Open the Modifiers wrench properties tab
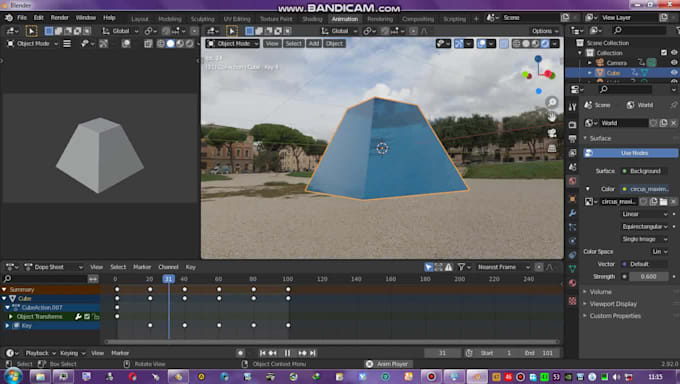This screenshot has height=384, width=680. pyautogui.click(x=572, y=213)
